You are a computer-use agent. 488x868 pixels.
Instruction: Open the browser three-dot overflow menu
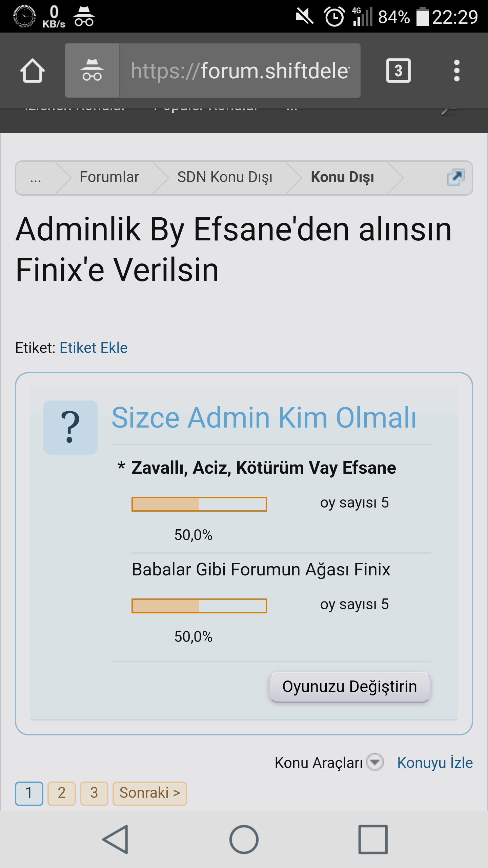click(x=456, y=71)
